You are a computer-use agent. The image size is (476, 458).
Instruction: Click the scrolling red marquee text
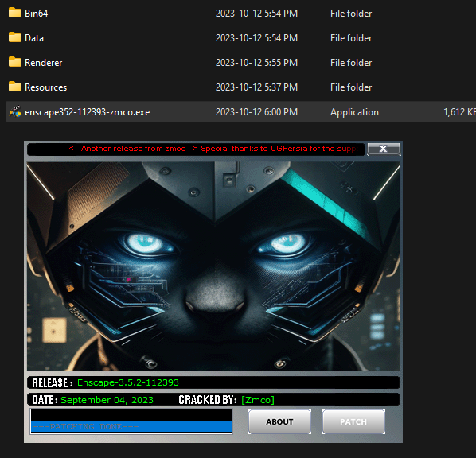(213, 149)
